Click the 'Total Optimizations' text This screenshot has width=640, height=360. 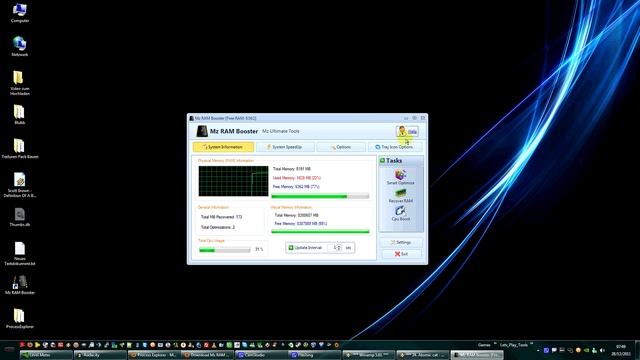[x=218, y=227]
